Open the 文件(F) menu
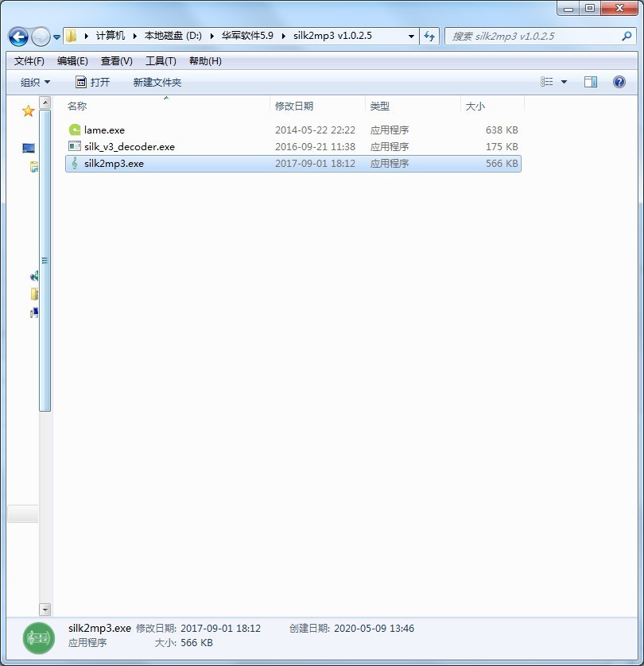The image size is (644, 666). (x=29, y=60)
